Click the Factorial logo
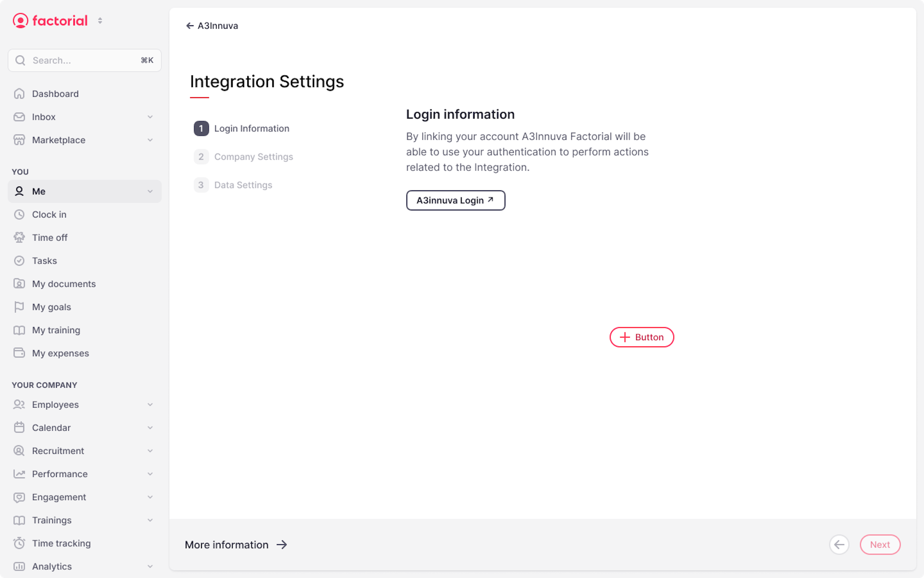The height and width of the screenshot is (578, 924). click(x=50, y=21)
